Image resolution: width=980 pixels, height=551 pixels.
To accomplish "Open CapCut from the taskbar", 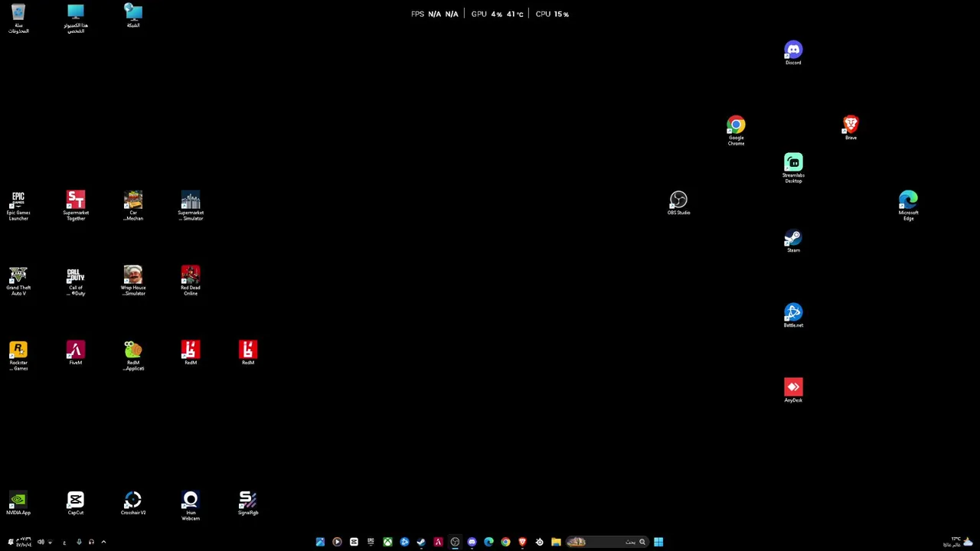I will tap(354, 542).
